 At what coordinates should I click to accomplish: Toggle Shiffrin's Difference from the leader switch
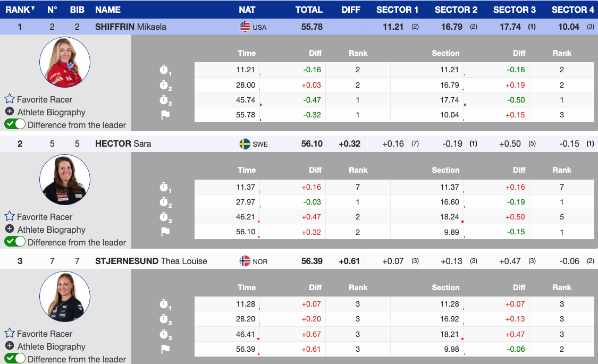coord(15,124)
